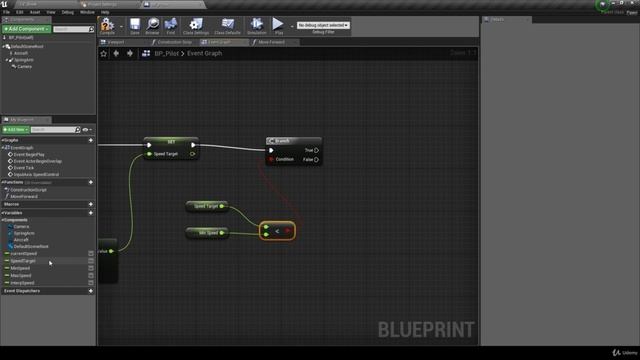
Task: Add a new graph with Graphs plus
Action: [x=91, y=140]
